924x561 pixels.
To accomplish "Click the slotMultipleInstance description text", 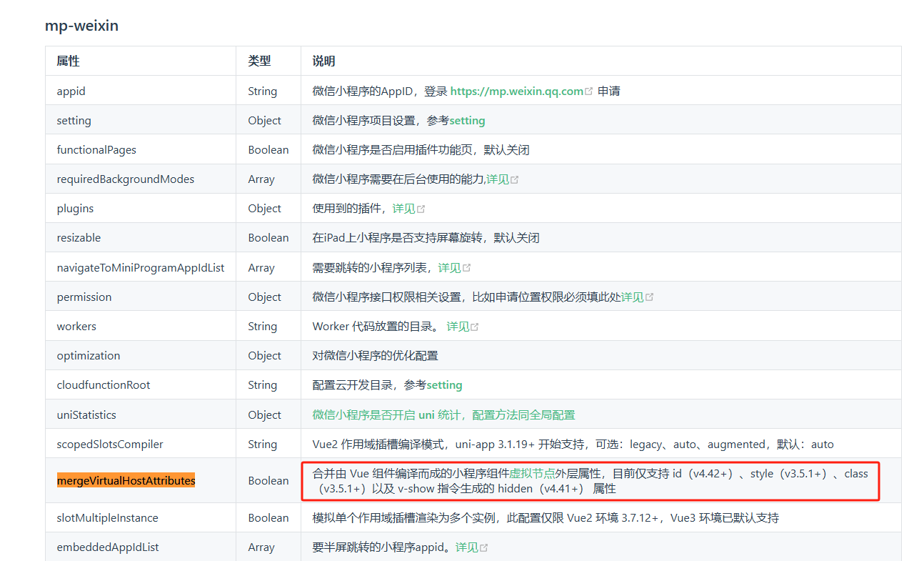I will pos(546,517).
